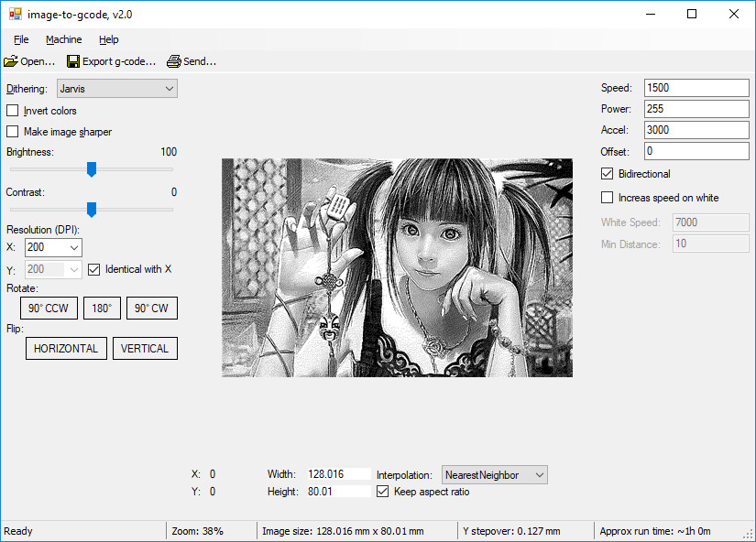This screenshot has width=756, height=542.
Task: Rotate image 90° CCW
Action: [x=49, y=309]
